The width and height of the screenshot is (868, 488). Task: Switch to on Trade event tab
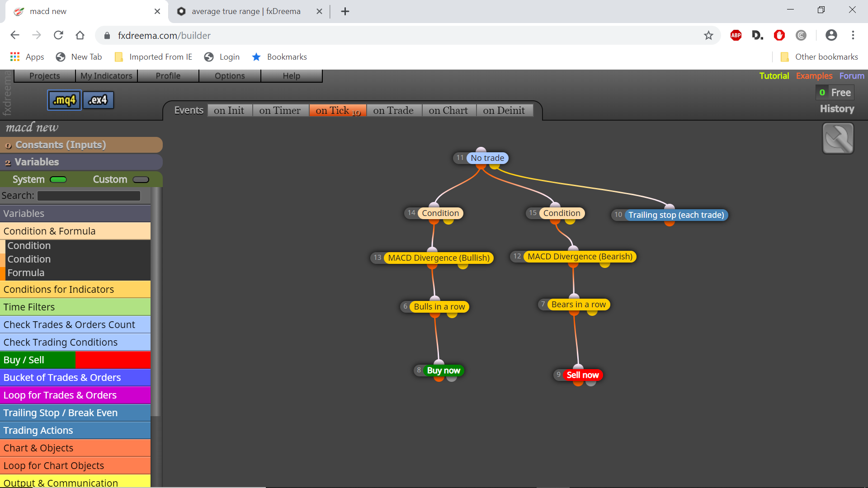coord(393,110)
